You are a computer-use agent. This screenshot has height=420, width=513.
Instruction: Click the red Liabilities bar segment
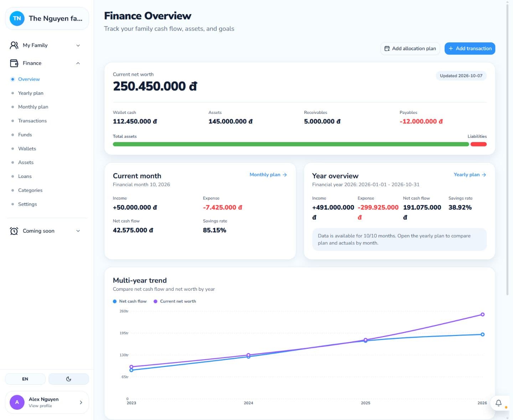point(478,144)
